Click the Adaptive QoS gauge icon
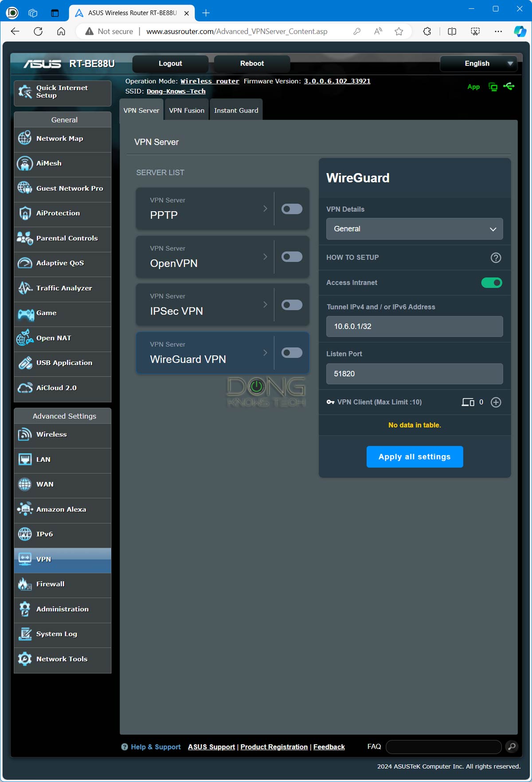 pos(25,263)
